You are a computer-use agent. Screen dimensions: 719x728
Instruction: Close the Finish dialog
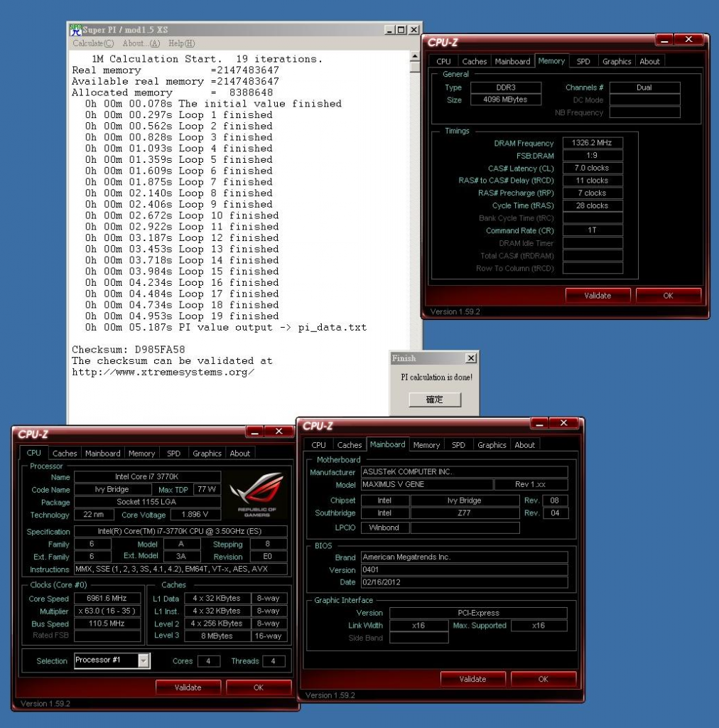471,358
